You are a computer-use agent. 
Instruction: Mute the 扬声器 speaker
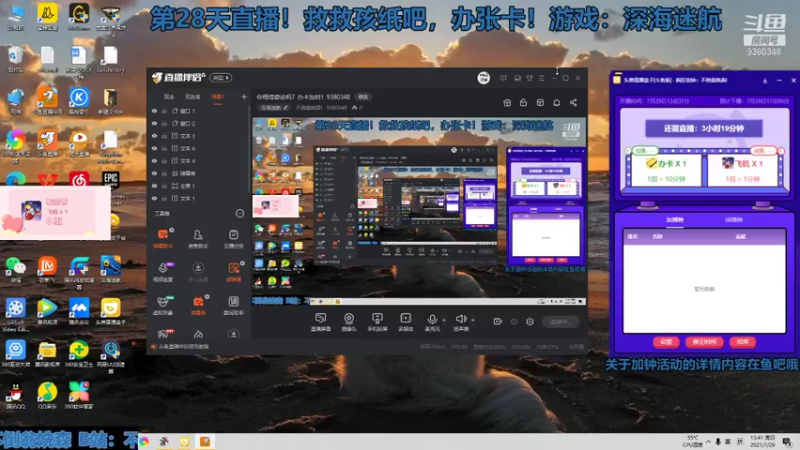(x=461, y=322)
